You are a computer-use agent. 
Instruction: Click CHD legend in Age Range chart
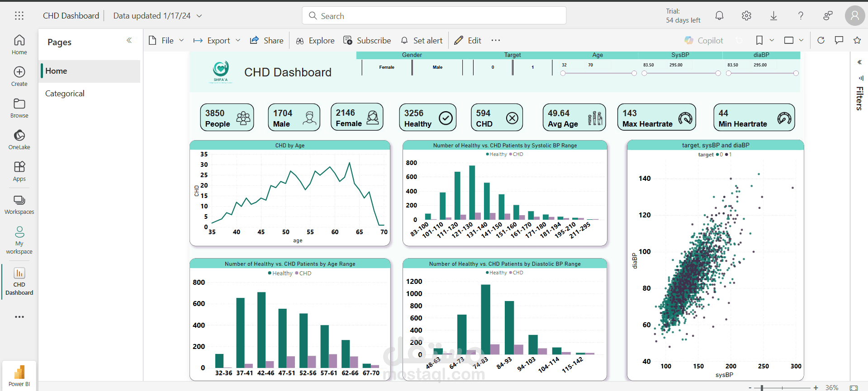(303, 273)
